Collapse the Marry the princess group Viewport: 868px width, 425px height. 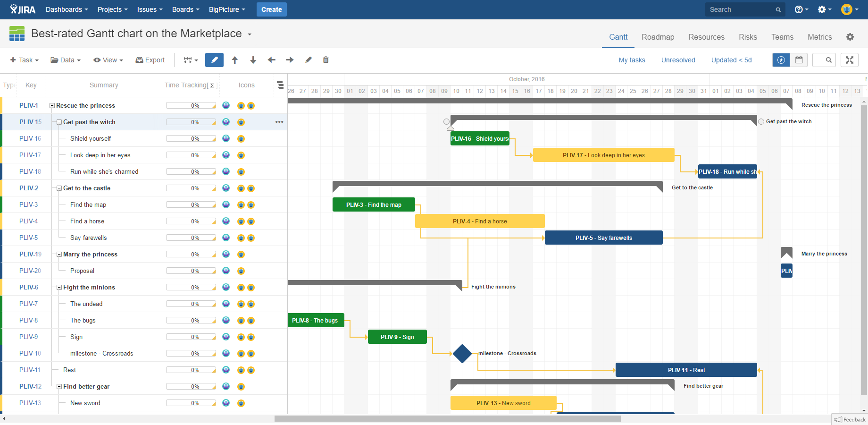pyautogui.click(x=59, y=254)
